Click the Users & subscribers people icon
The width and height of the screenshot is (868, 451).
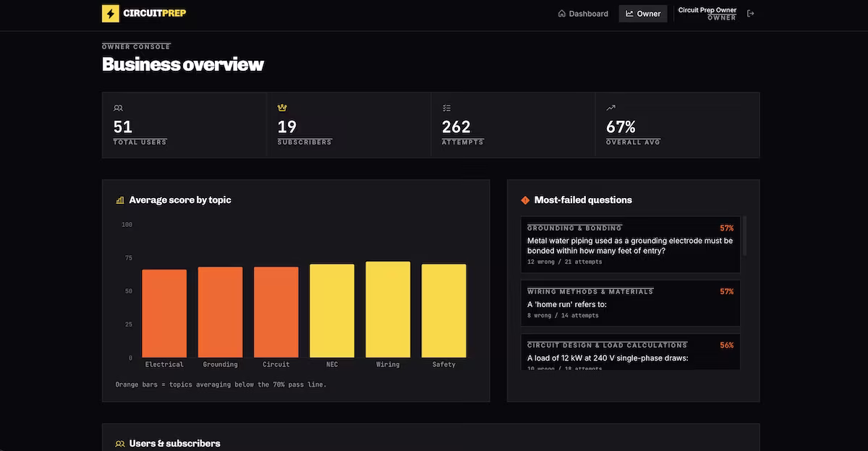(120, 444)
